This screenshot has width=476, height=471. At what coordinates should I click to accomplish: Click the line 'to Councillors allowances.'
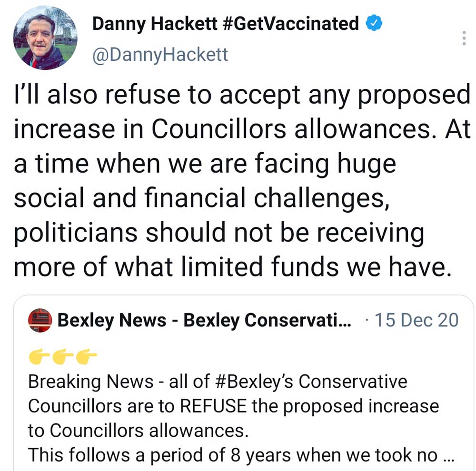138,431
